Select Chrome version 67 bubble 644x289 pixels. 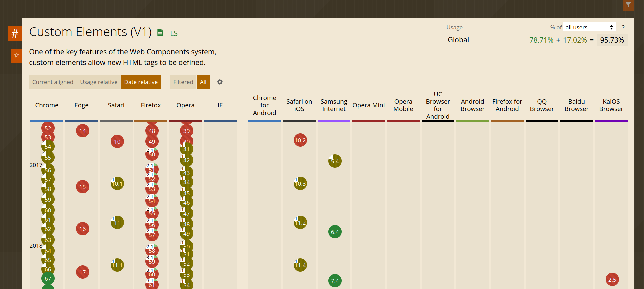[x=48, y=279]
